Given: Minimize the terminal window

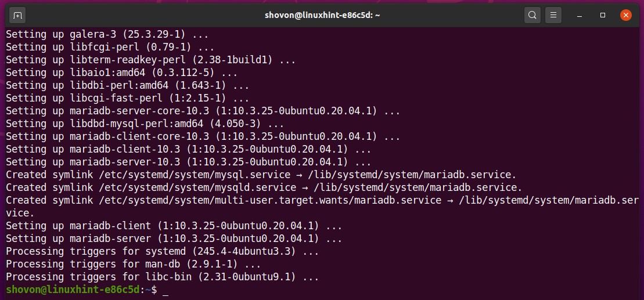Looking at the screenshot, I should coord(581,14).
